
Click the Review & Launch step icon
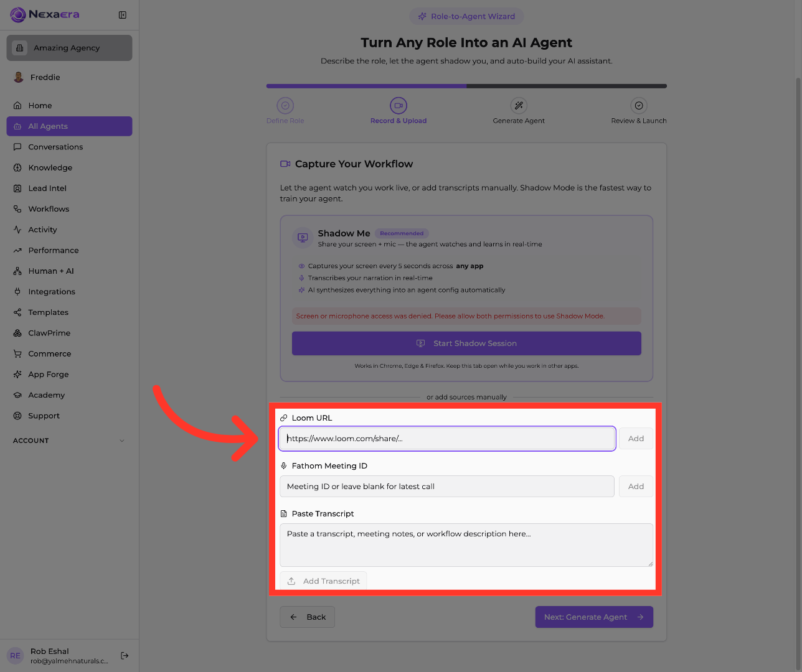pos(639,105)
